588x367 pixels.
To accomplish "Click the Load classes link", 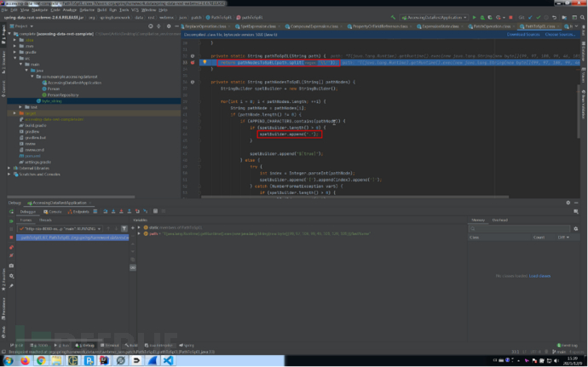I will coord(539,276).
